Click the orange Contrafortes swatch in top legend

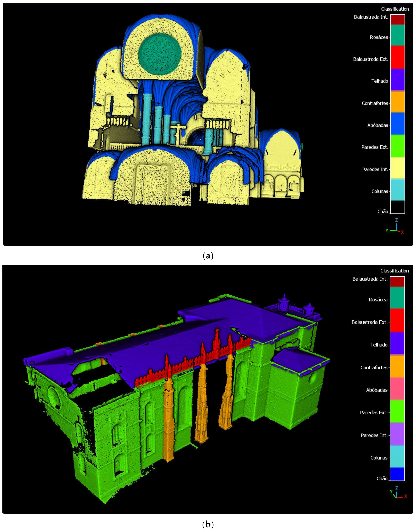[x=397, y=102]
